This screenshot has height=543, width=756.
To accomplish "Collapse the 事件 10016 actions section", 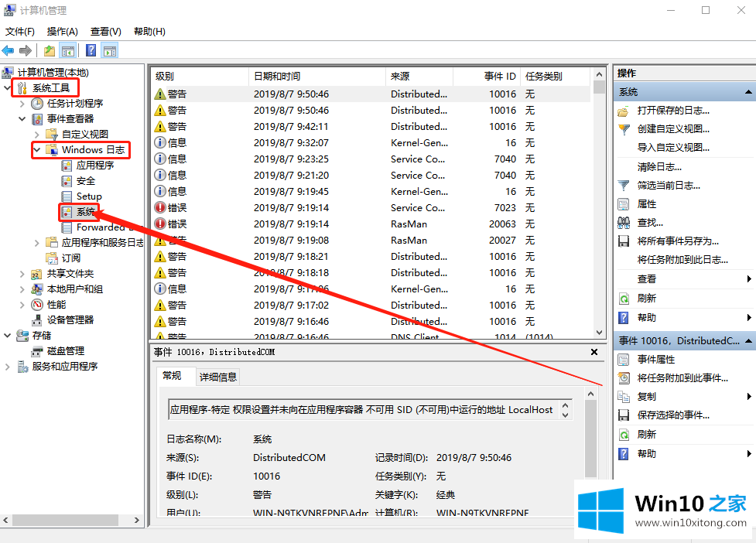I will [747, 341].
